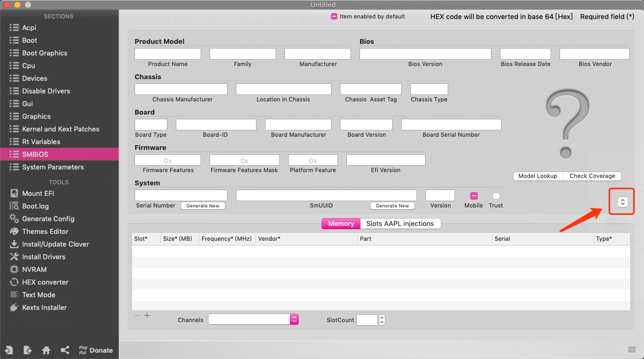This screenshot has width=644, height=359.
Task: Click the SlotCount input field
Action: [x=367, y=320]
